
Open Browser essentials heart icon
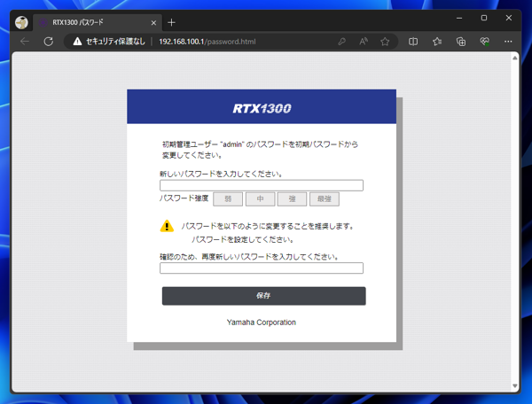pos(484,42)
